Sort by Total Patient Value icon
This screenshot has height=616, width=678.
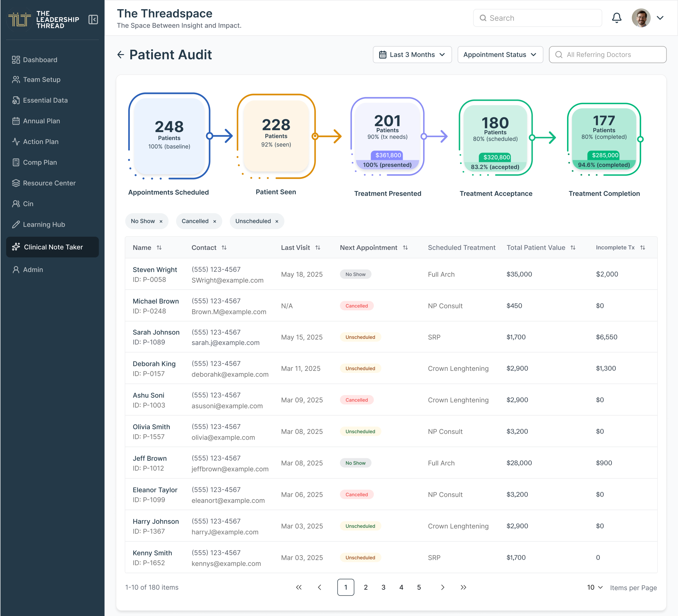point(573,248)
